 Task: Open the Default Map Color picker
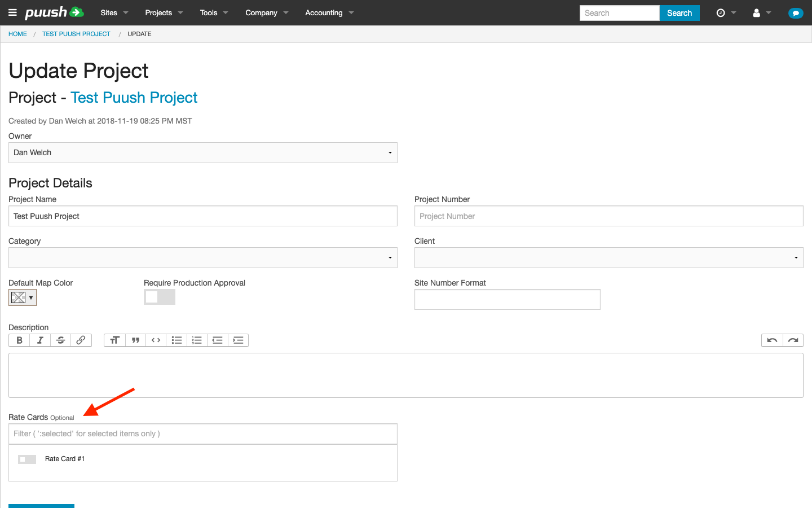[22, 297]
